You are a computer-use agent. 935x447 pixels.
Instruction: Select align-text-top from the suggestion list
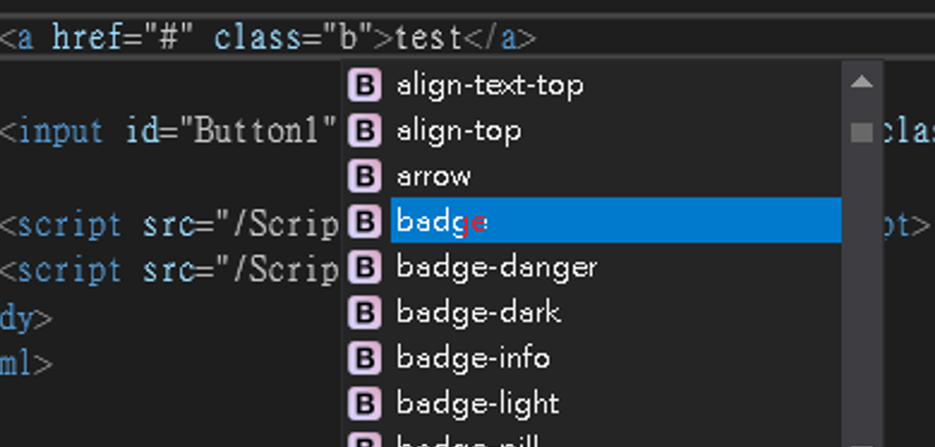point(616,85)
